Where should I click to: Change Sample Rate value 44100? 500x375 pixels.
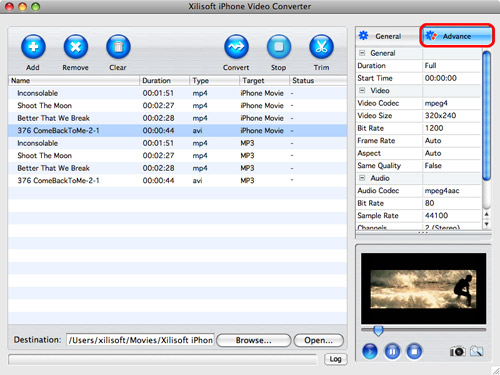tap(452, 216)
